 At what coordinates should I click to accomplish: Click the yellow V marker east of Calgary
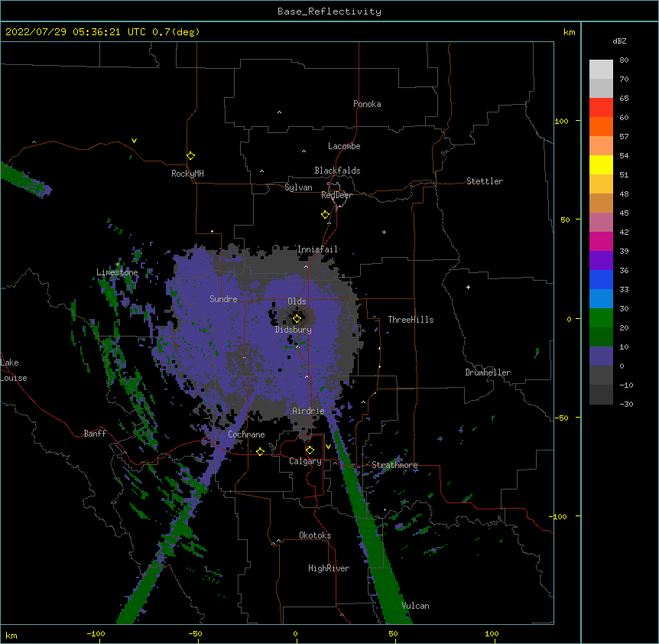328,447
